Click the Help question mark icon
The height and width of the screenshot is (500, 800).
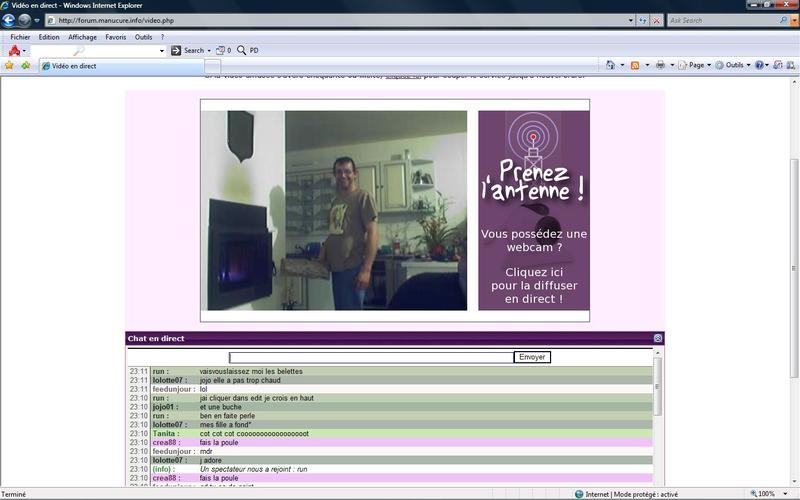[x=761, y=66]
